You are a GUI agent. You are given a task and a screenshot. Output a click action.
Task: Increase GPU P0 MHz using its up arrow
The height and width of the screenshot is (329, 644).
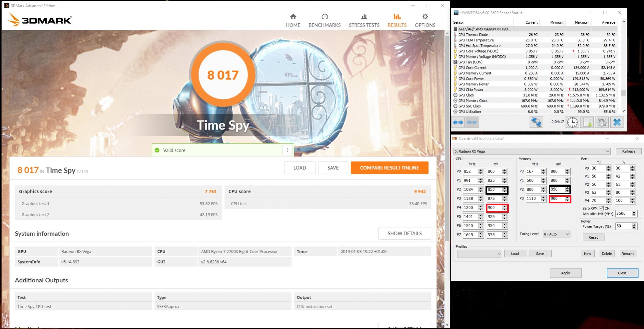tap(480, 170)
